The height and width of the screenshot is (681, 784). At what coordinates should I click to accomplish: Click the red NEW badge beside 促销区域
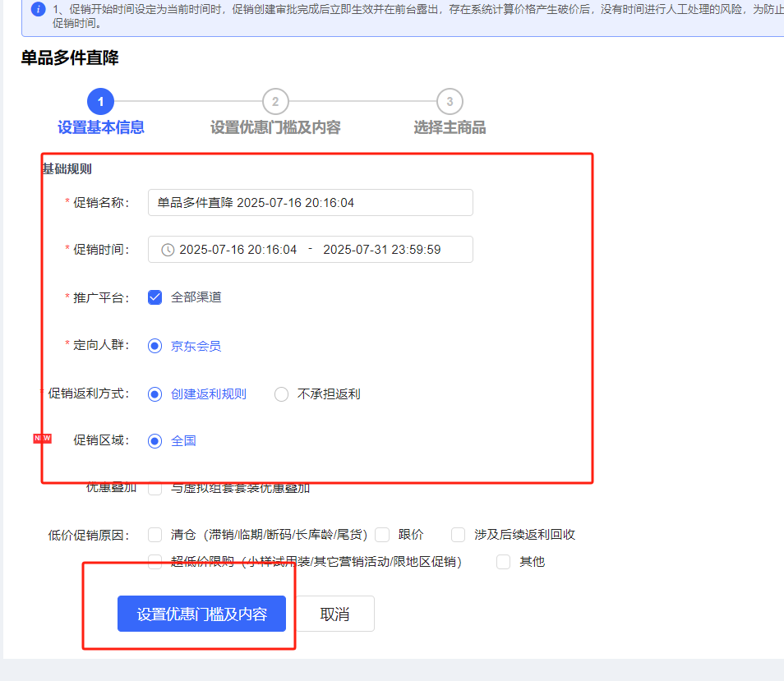coord(42,439)
